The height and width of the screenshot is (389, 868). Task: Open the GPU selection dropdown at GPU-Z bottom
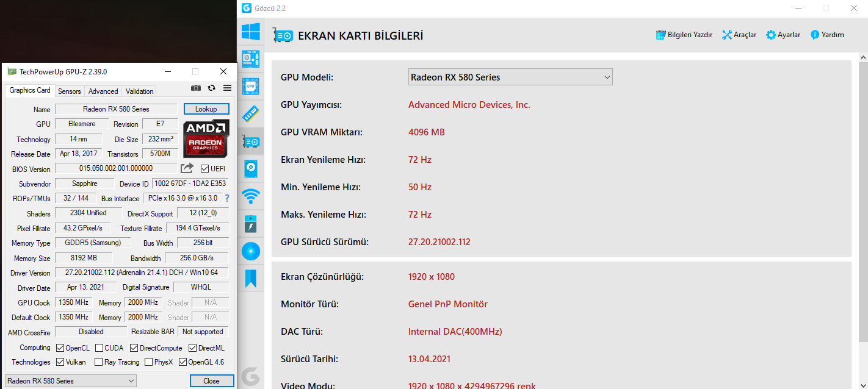click(71, 380)
